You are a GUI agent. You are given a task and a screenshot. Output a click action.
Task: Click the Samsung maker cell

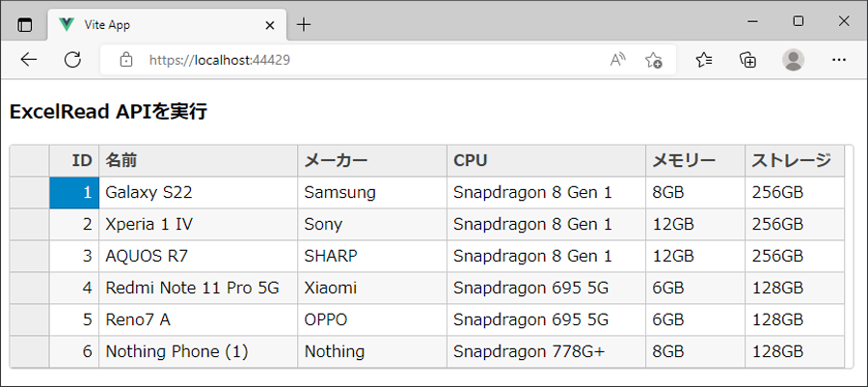tap(372, 193)
